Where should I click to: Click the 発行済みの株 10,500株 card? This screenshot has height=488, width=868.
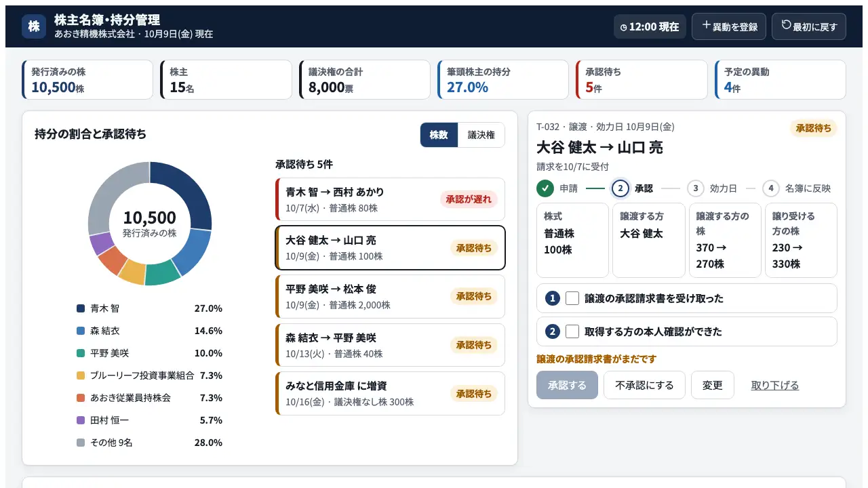point(87,80)
